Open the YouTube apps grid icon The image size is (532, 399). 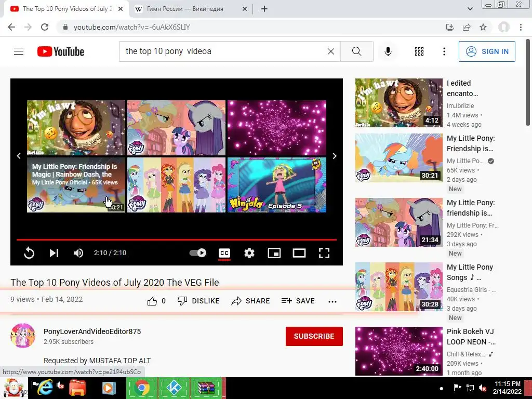pos(419,51)
